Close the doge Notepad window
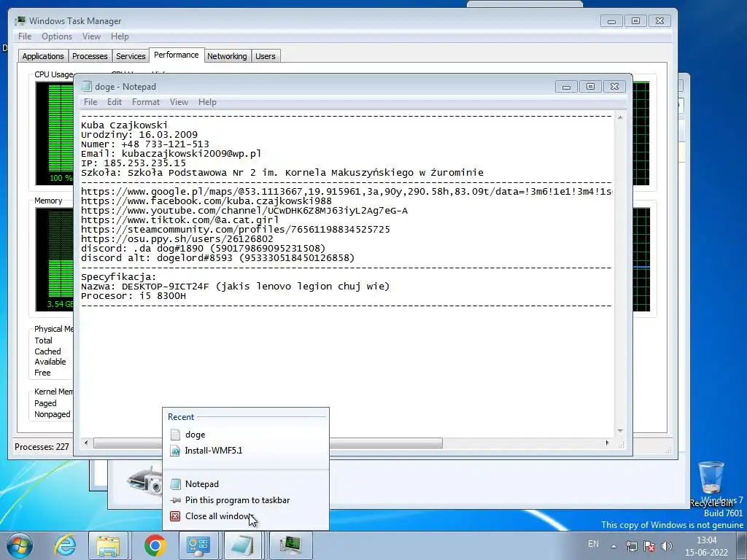The image size is (747, 560). pos(614,86)
